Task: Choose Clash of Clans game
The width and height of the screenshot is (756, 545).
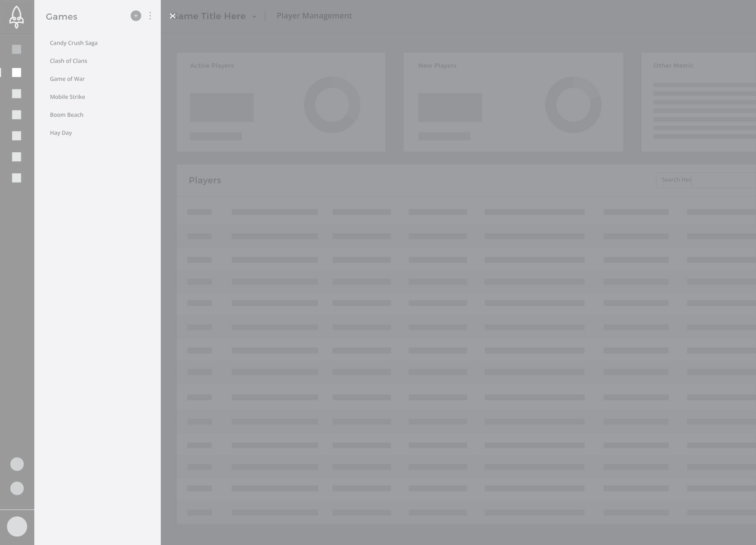Action: click(68, 61)
